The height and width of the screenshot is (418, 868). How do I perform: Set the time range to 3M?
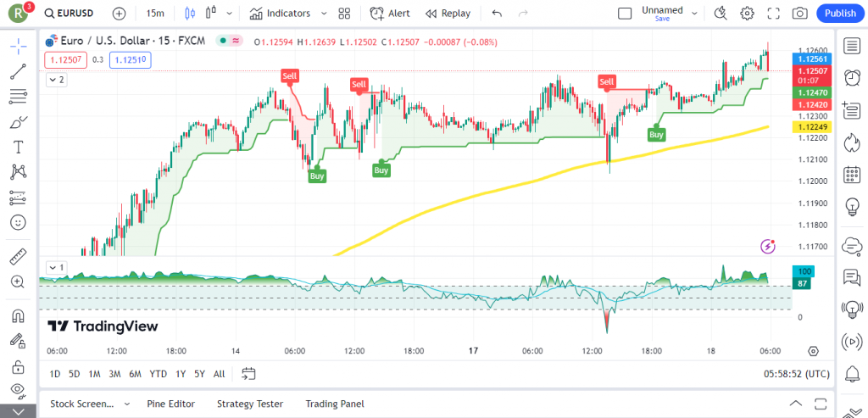114,374
